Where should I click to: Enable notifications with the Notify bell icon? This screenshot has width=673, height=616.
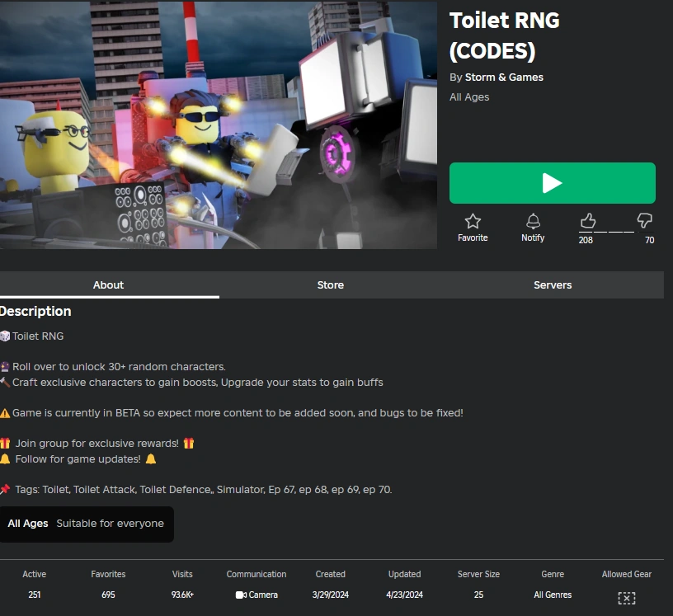(x=533, y=221)
